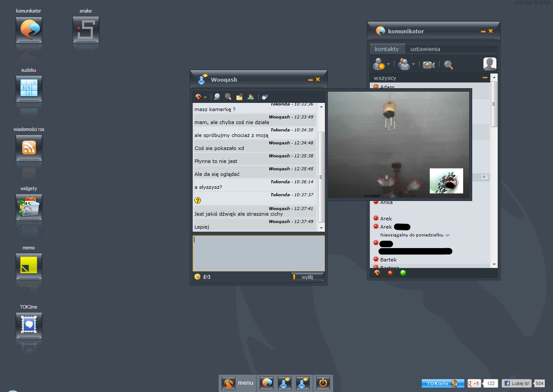This screenshot has width=553, height=392.
Task: Click the yellow question mark emoticon message
Action: coord(198,200)
